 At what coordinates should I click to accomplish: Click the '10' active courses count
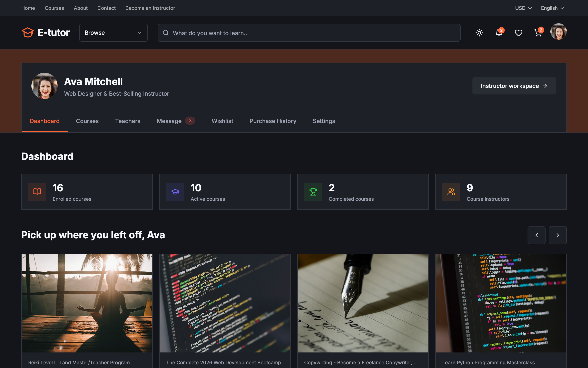tap(196, 188)
